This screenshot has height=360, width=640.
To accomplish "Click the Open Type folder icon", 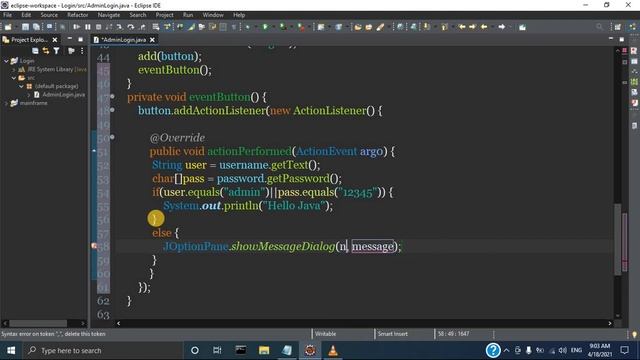I will click(x=358, y=27).
